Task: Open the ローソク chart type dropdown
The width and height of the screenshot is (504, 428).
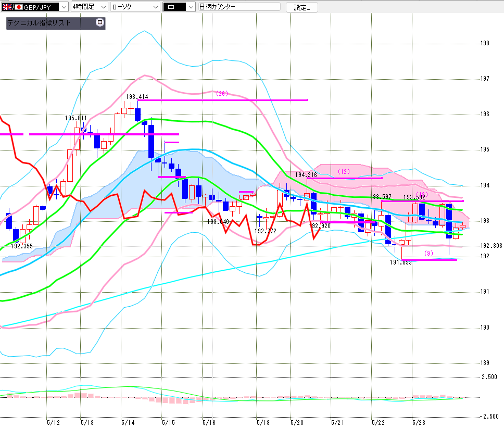Action: coord(135,7)
